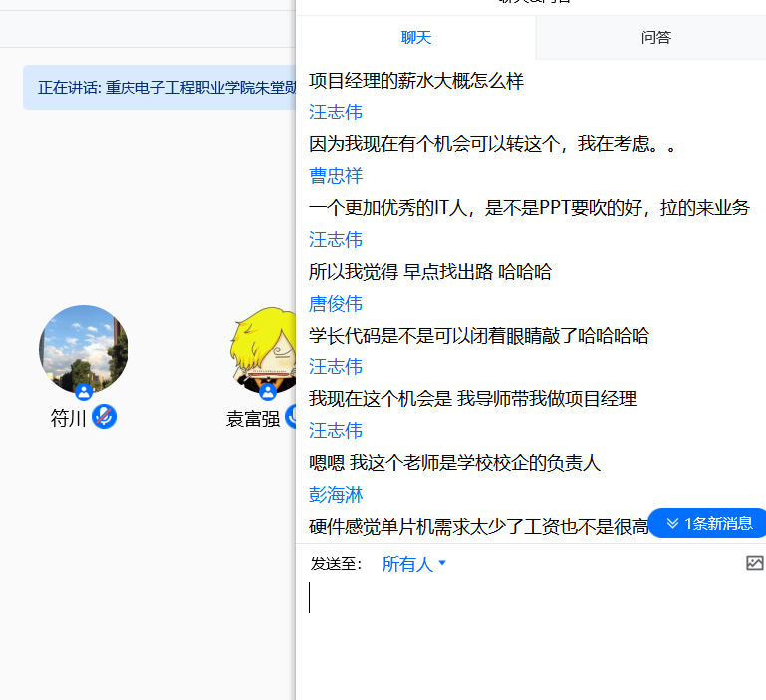Screen dimensions: 766x700
Task: Expand the 所有人 recipient dropdown
Action: pos(407,564)
